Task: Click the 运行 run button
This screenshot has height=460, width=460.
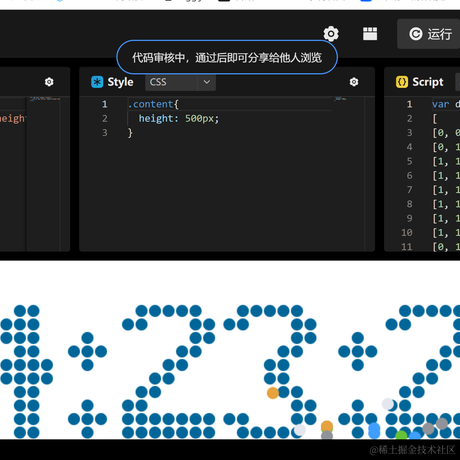Action: [x=430, y=34]
